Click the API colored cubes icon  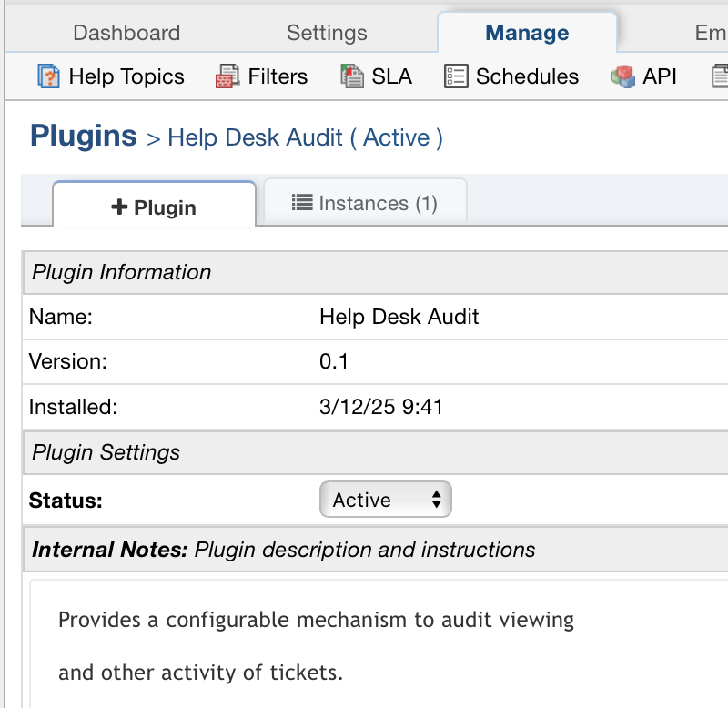coord(623,76)
